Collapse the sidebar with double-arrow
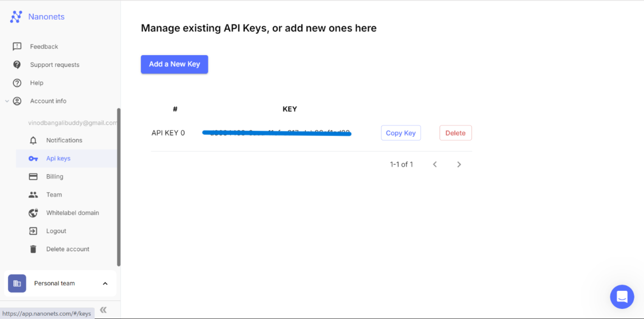The width and height of the screenshot is (644, 319). (x=103, y=310)
